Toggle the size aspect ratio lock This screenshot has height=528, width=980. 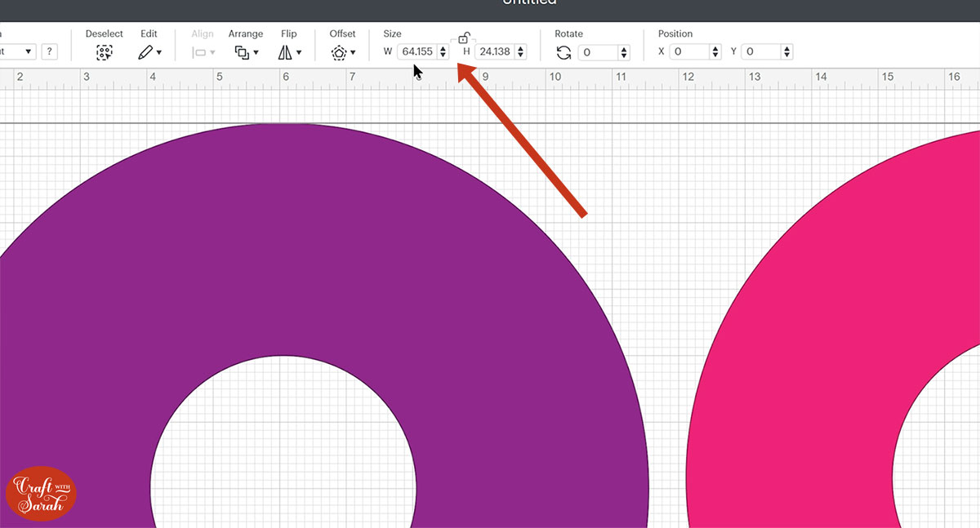click(x=463, y=38)
